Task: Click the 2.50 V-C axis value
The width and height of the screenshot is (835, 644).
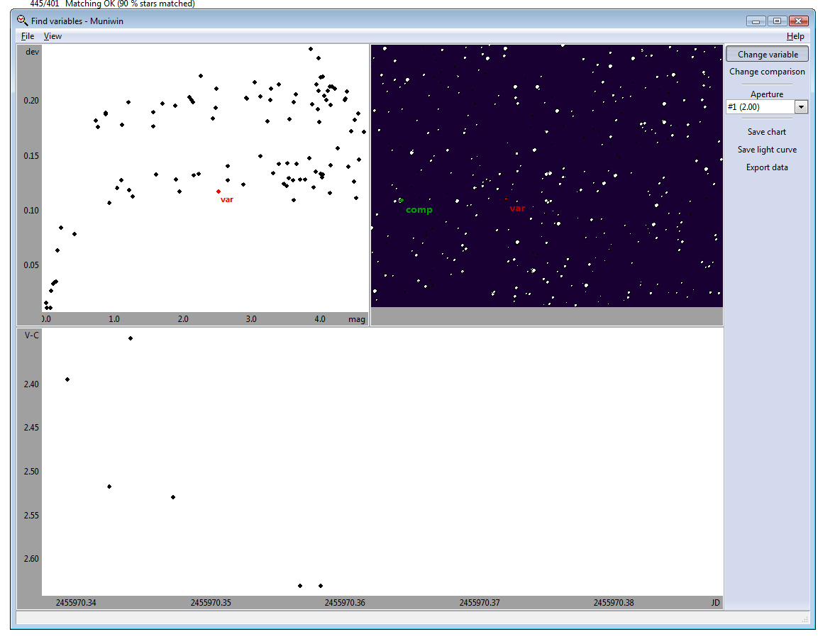Action: click(31, 472)
